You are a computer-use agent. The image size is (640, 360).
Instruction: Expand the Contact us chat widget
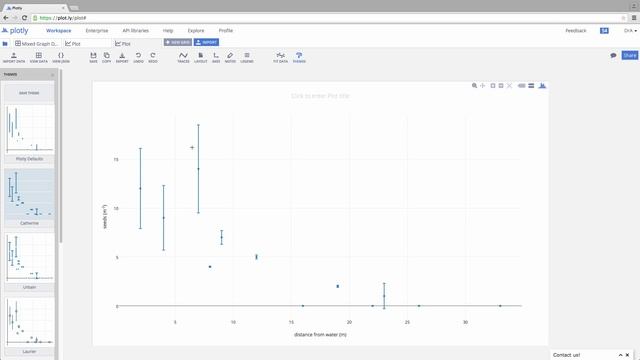tap(620, 355)
